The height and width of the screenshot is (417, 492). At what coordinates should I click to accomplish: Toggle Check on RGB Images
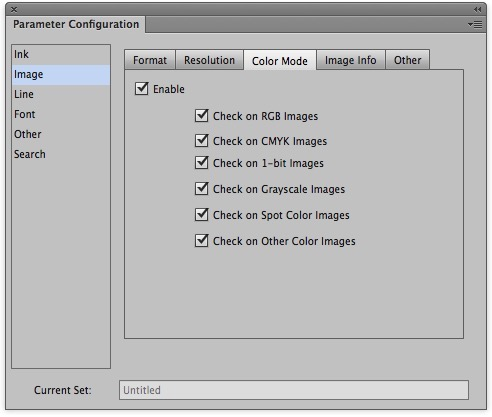202,116
